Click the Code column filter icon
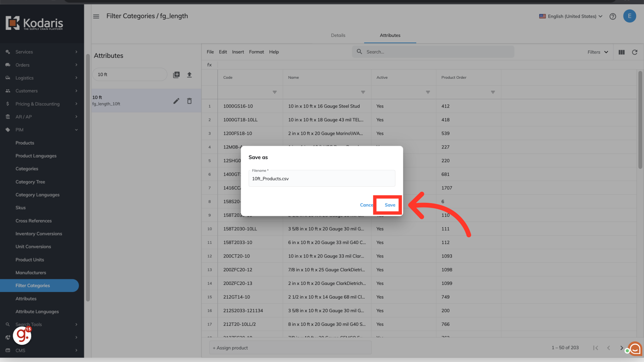Viewport: 644px width, 362px height. coord(274,92)
